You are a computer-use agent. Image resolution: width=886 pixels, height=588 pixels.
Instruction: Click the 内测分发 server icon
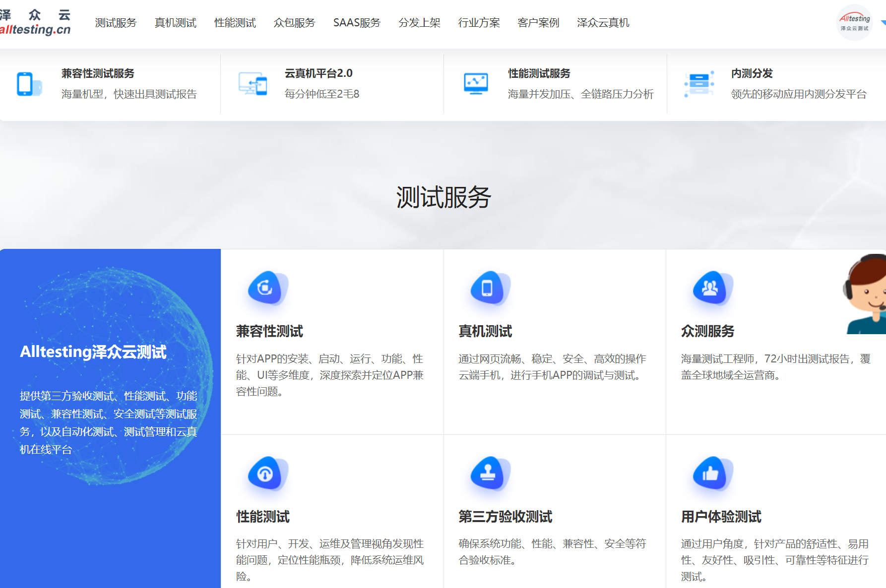(x=699, y=84)
